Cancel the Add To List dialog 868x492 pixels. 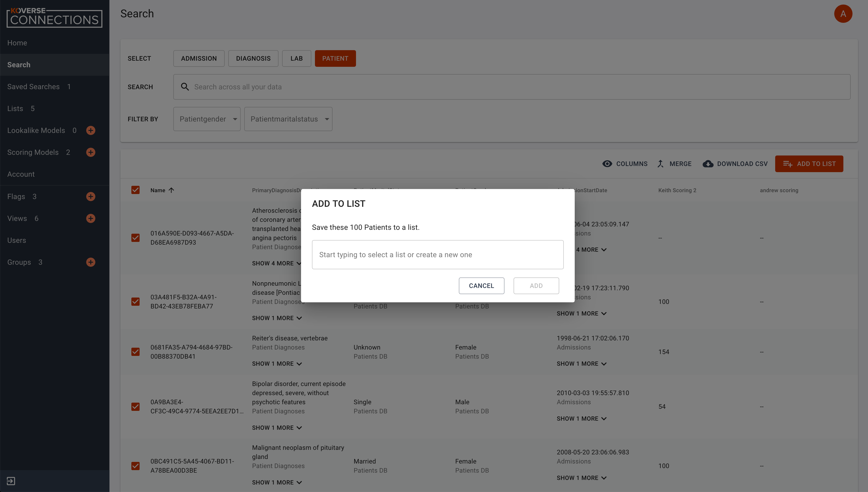point(481,286)
